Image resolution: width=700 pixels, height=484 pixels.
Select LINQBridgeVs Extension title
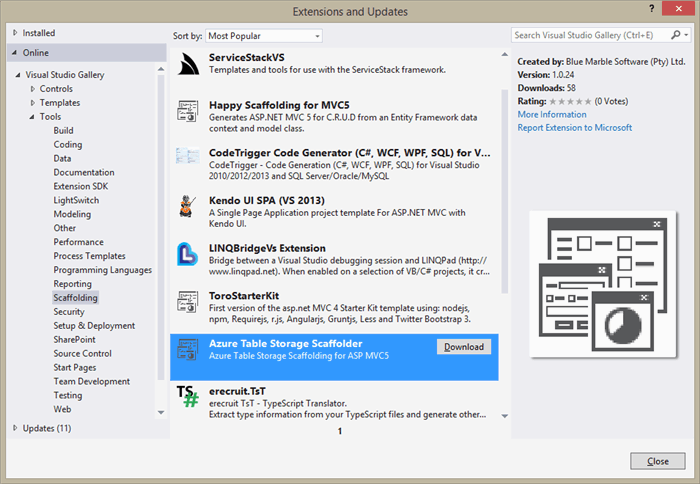coord(267,248)
